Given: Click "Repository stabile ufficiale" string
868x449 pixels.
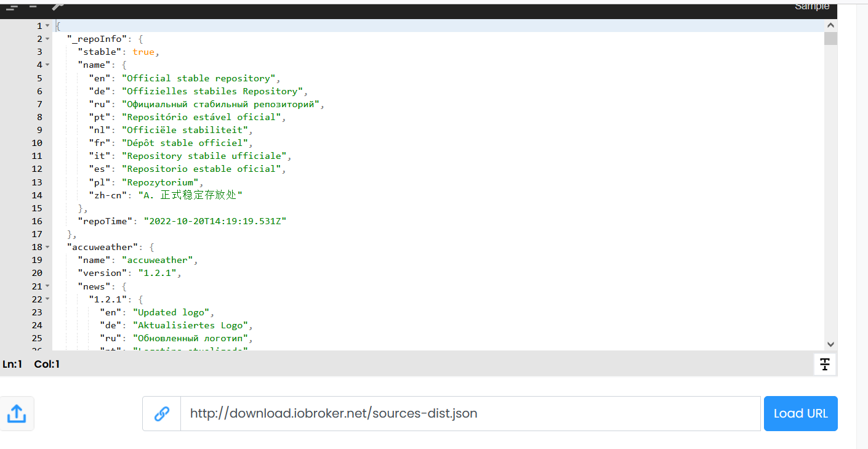Looking at the screenshot, I should coord(204,156).
